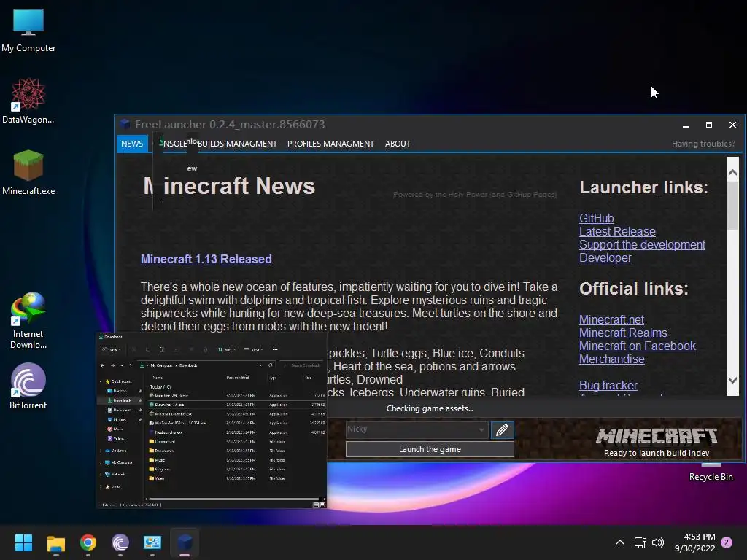Select the BitTorrent desktop shortcut
747x560 pixels.
click(28, 386)
